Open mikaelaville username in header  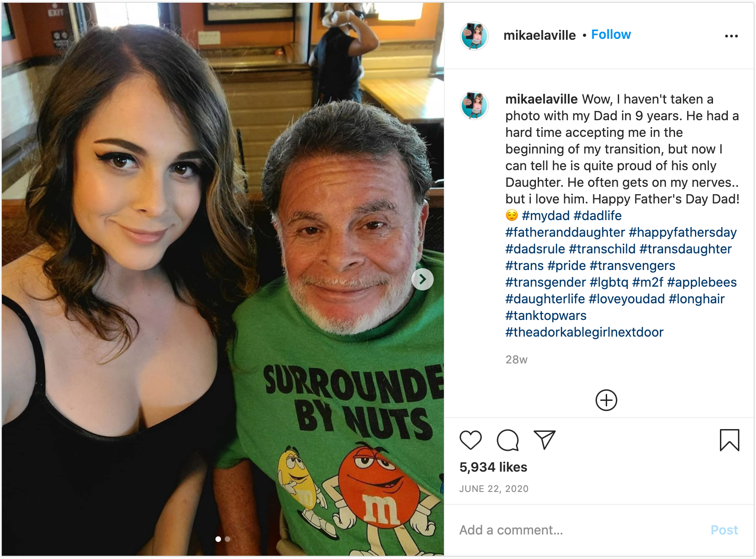point(540,35)
